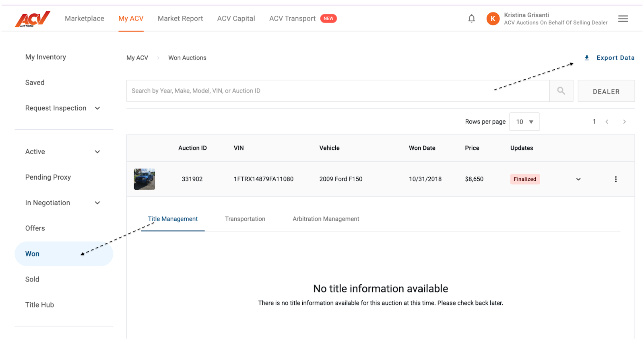This screenshot has width=644, height=339.
Task: Click the Export Data link
Action: 615,58
